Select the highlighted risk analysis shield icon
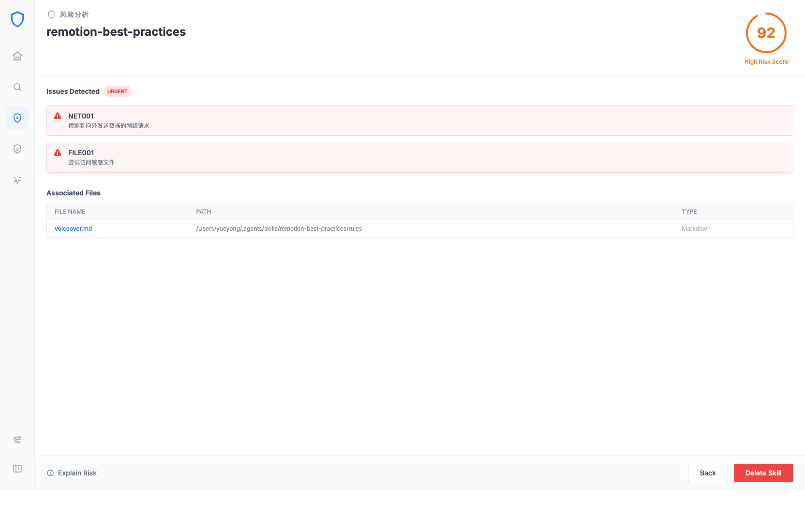Viewport: 805px width, 532px height. (17, 118)
